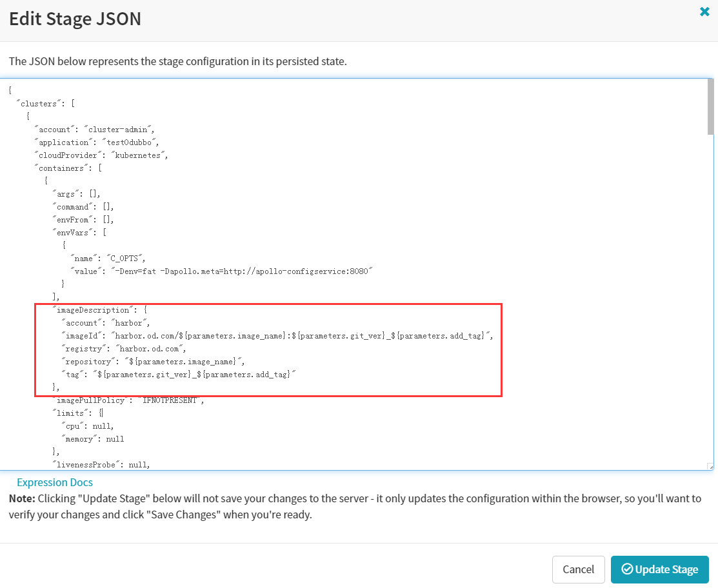Click the "cpu": null line
The height and width of the screenshot is (588, 718).
88,426
